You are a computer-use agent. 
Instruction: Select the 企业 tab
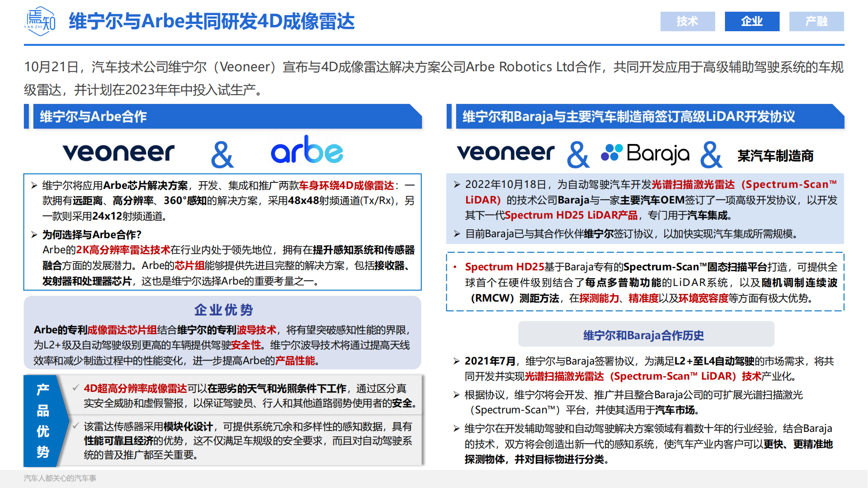point(752,21)
